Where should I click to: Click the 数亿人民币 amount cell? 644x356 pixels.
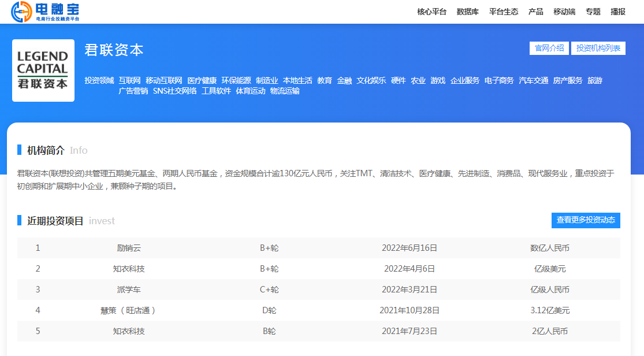tap(550, 248)
